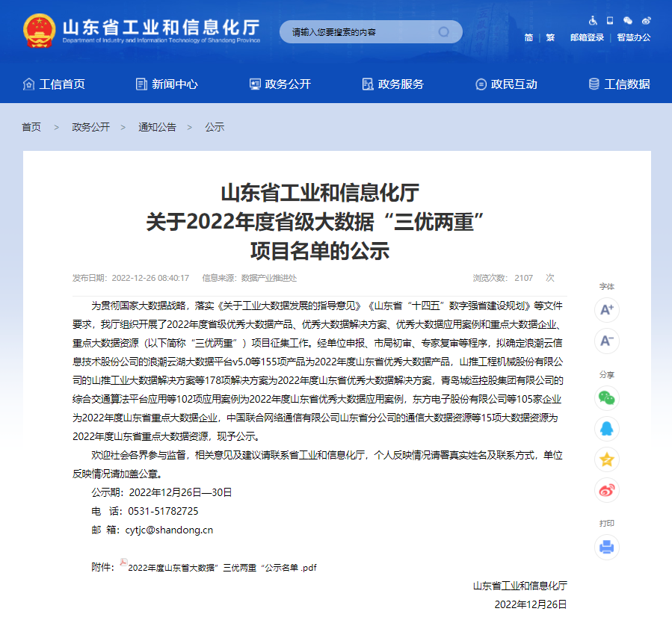The width and height of the screenshot is (672, 635).
Task: Open 政务公开 nav item
Action: [x=280, y=84]
